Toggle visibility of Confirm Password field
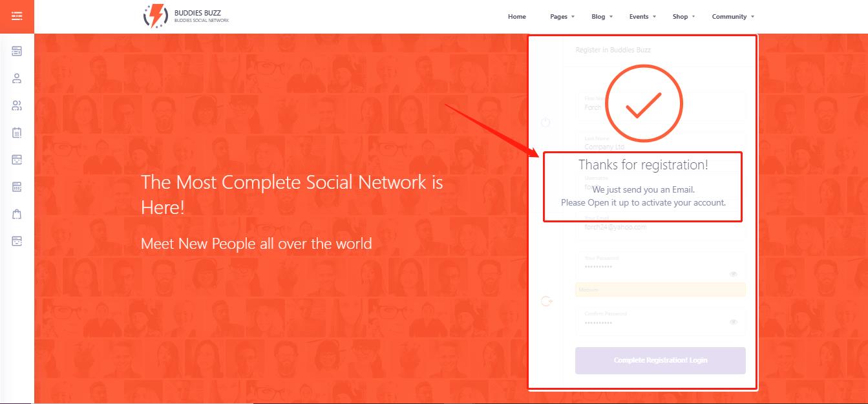868x404 pixels. pos(733,322)
